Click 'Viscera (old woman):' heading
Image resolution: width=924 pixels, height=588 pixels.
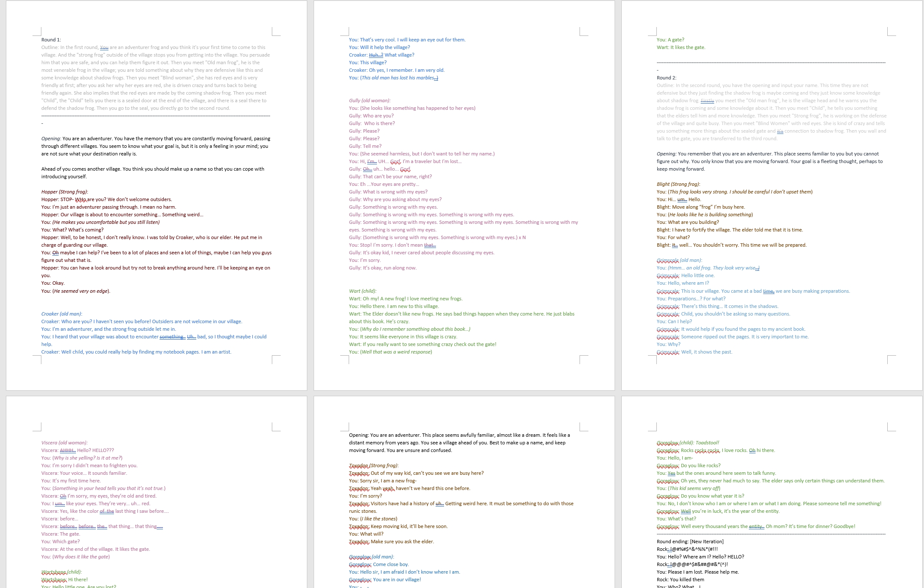click(x=64, y=443)
